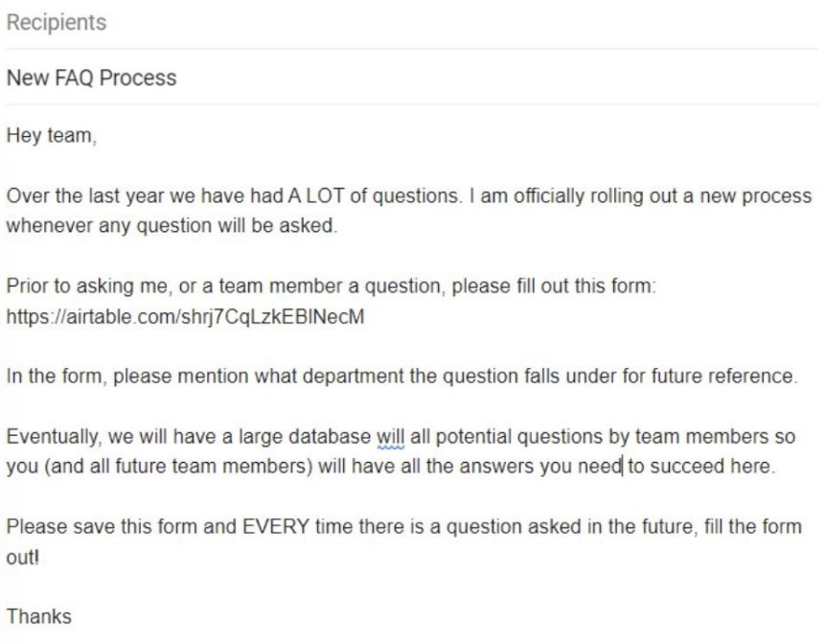Click the word "officially" in the email body
This screenshot has height=644, width=825.
point(558,196)
